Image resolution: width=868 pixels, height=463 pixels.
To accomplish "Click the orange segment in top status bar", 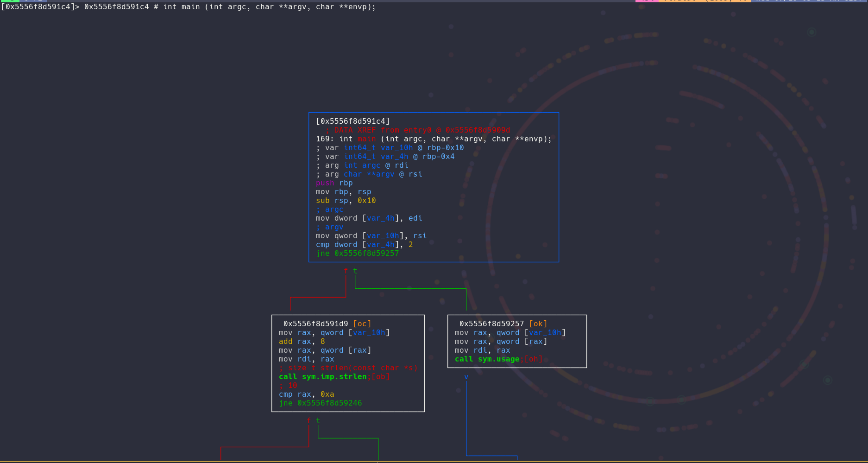I will (704, 1).
